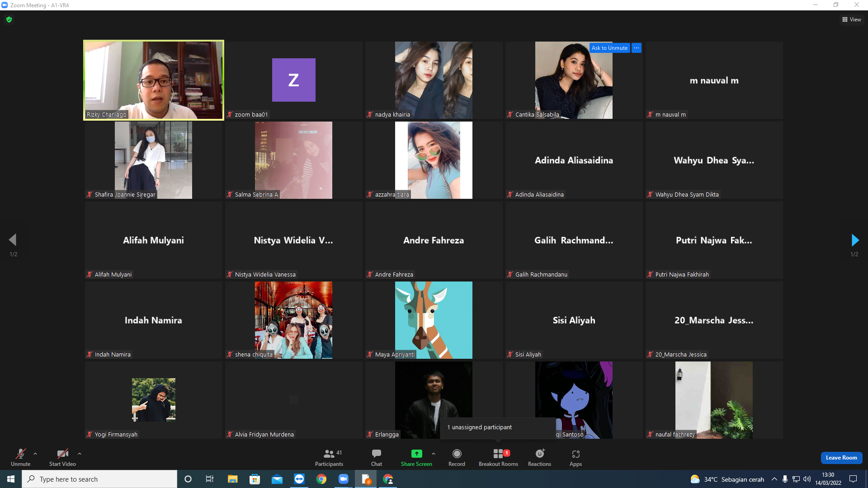Screen dimensions: 868x488
Task: Open Mail app from taskbar
Action: (x=277, y=479)
